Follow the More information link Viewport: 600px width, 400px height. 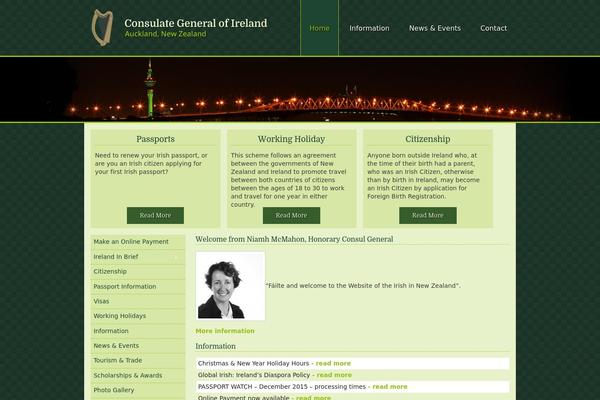[x=225, y=331]
